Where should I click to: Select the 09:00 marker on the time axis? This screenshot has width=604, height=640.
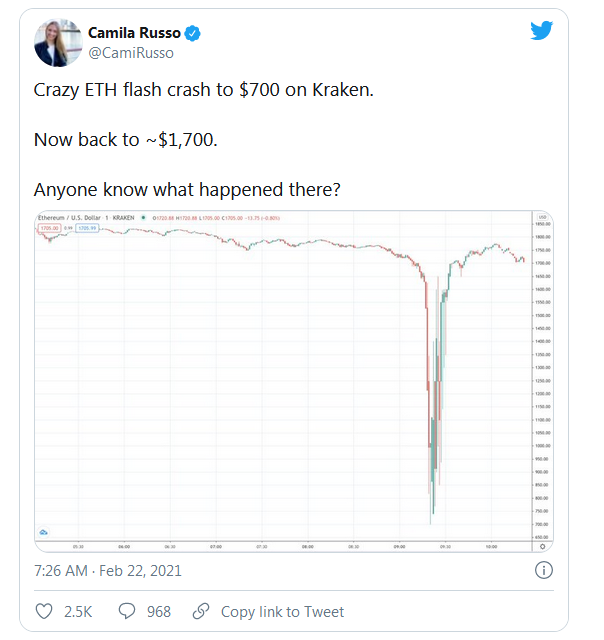pos(400,547)
